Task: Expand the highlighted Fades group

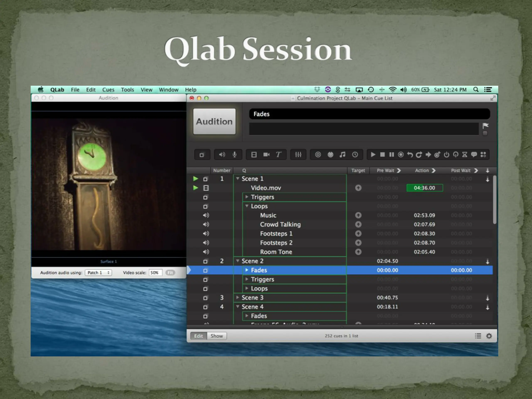Action: click(247, 270)
